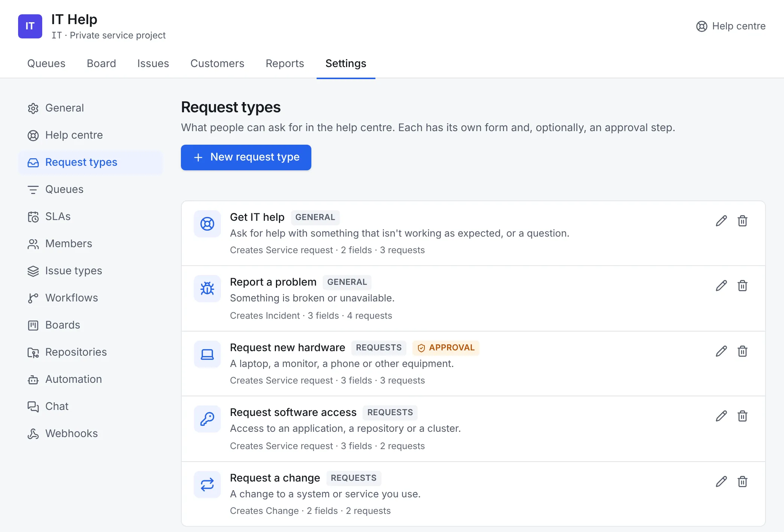Click the Report a problem title
The image size is (784, 532).
point(273,282)
